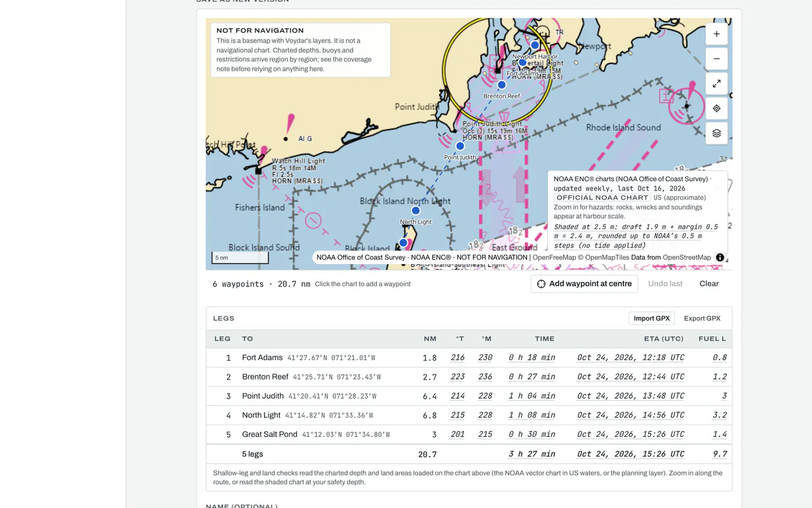Select the Fort Adams waypoint marker on map
This screenshot has height=508, width=812.
pyautogui.click(x=523, y=62)
